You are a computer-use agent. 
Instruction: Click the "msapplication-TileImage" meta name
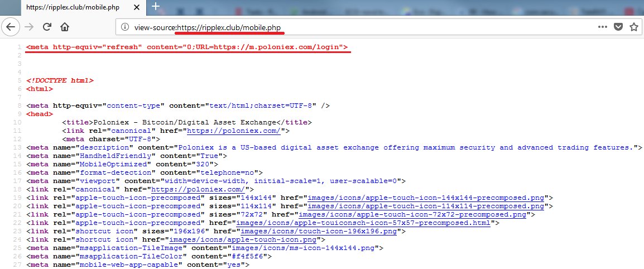click(131, 248)
